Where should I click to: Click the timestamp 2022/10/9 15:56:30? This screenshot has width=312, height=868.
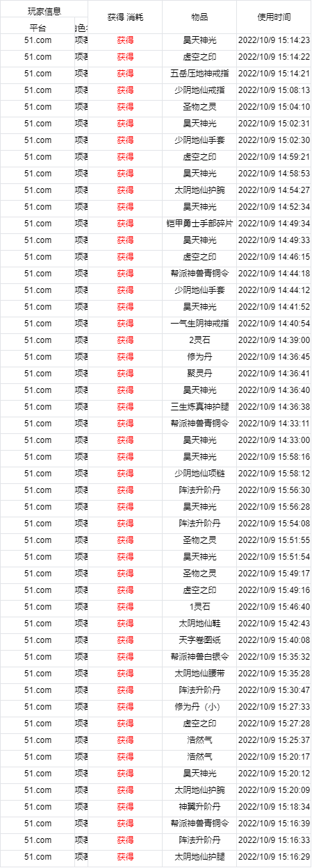274,490
